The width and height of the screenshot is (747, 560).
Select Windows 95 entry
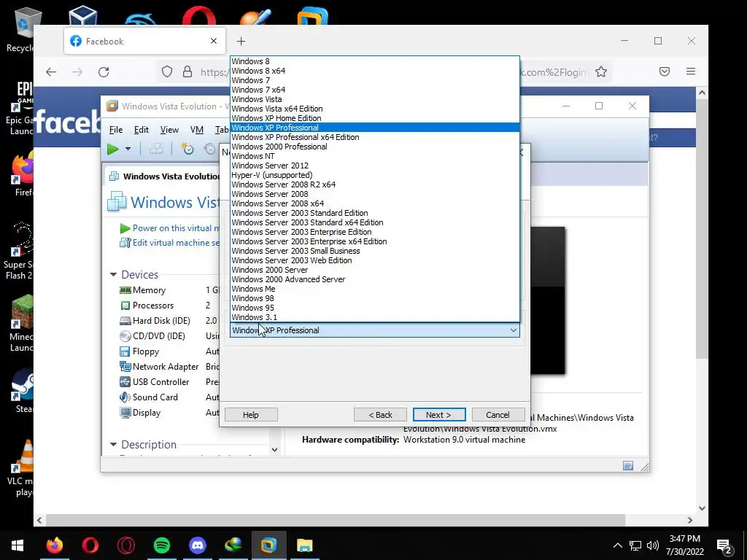tap(374, 308)
